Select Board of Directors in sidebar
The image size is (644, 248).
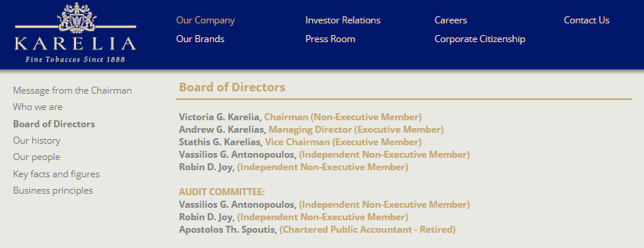tap(54, 124)
